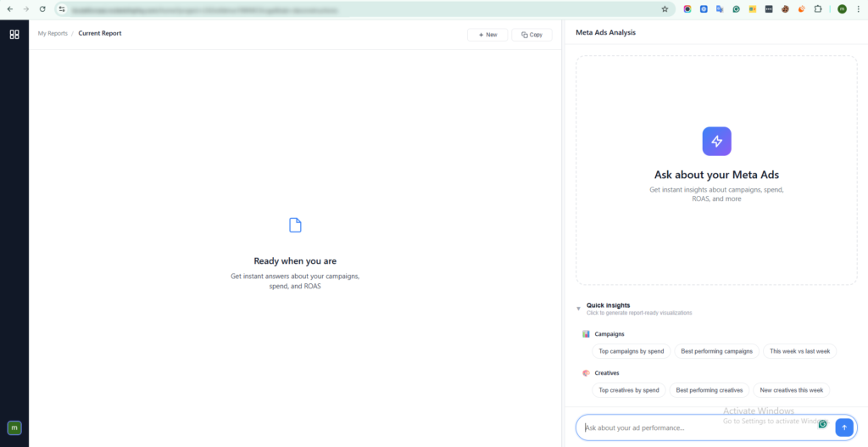The height and width of the screenshot is (447, 868).
Task: Click the cookie extension icon in toolbar
Action: point(786,8)
